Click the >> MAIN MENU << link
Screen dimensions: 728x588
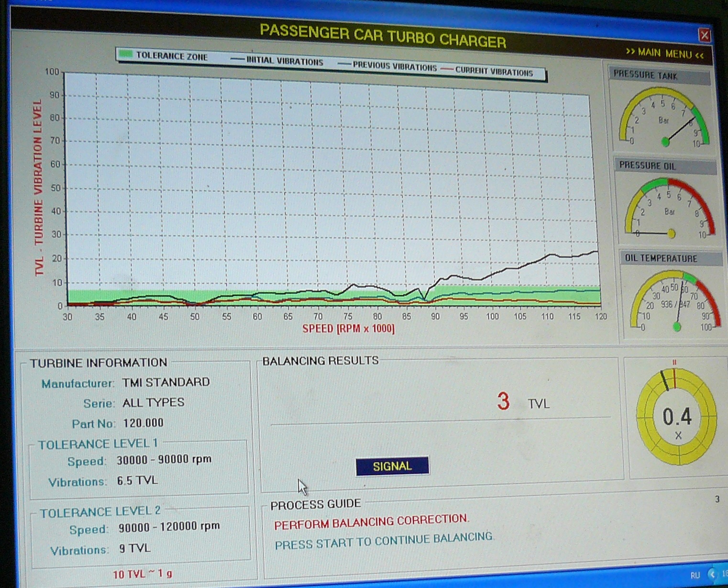click(665, 53)
